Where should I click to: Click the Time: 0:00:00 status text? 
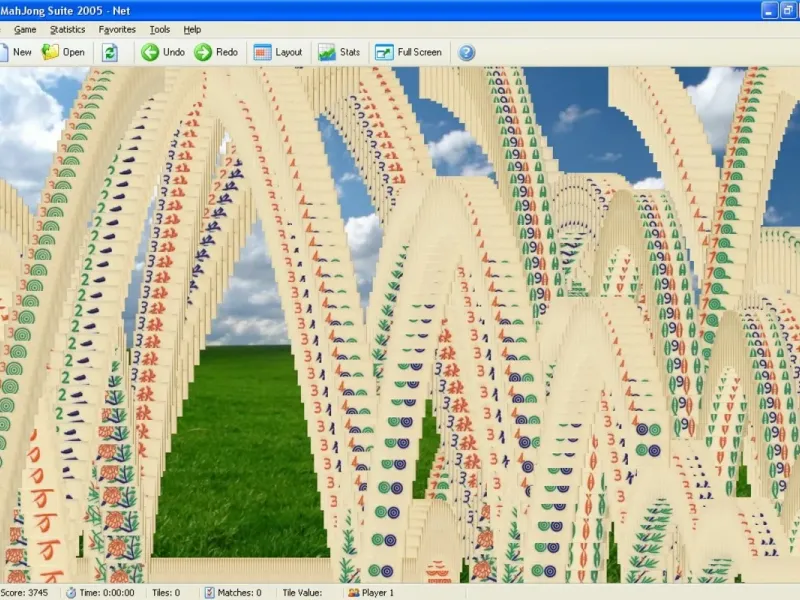click(107, 592)
